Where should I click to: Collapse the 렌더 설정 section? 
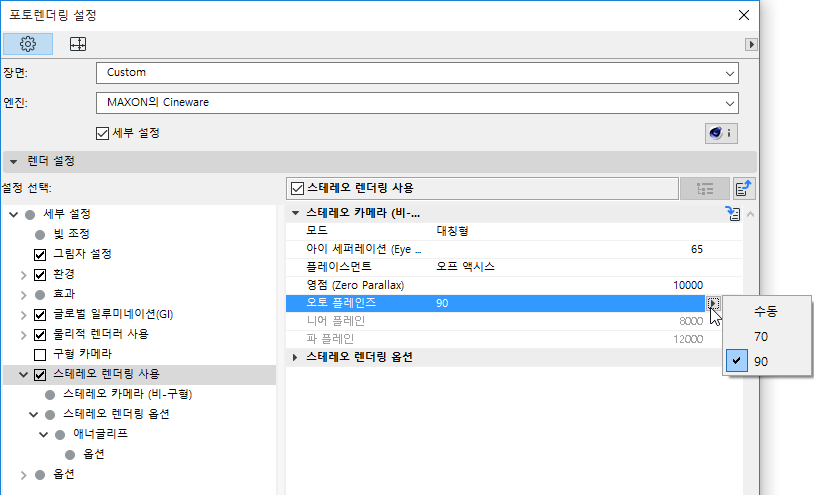13,162
